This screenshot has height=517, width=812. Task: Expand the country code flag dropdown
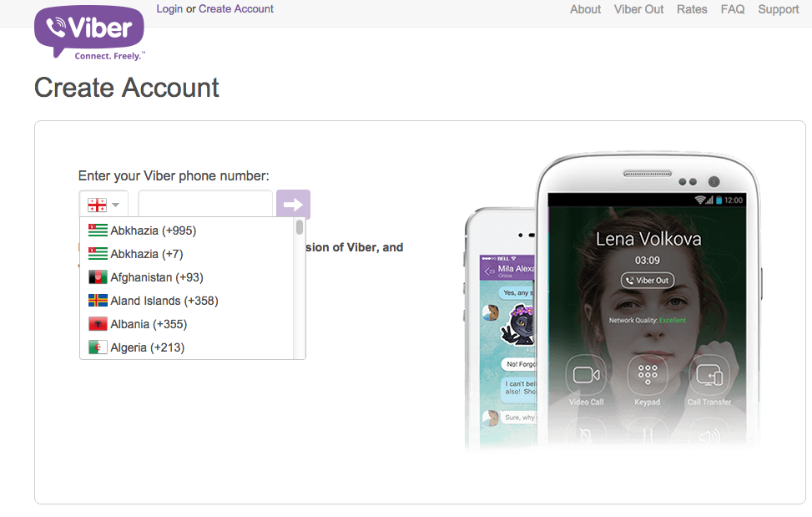(x=103, y=205)
